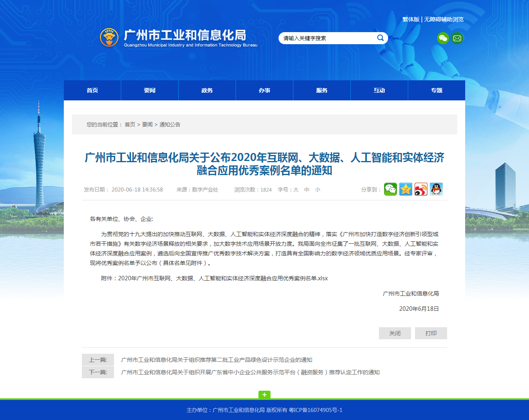Image resolution: width=529 pixels, height=420 pixels.
Task: Go to 首页 in breadcrumb
Action: [130, 124]
